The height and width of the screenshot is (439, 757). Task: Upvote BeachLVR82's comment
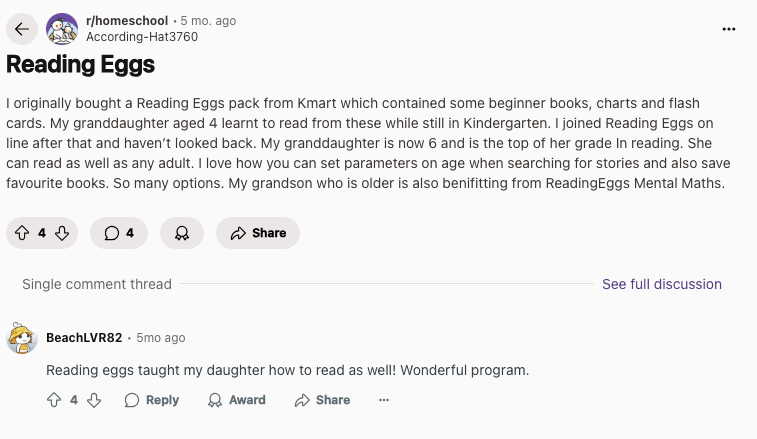tap(54, 400)
